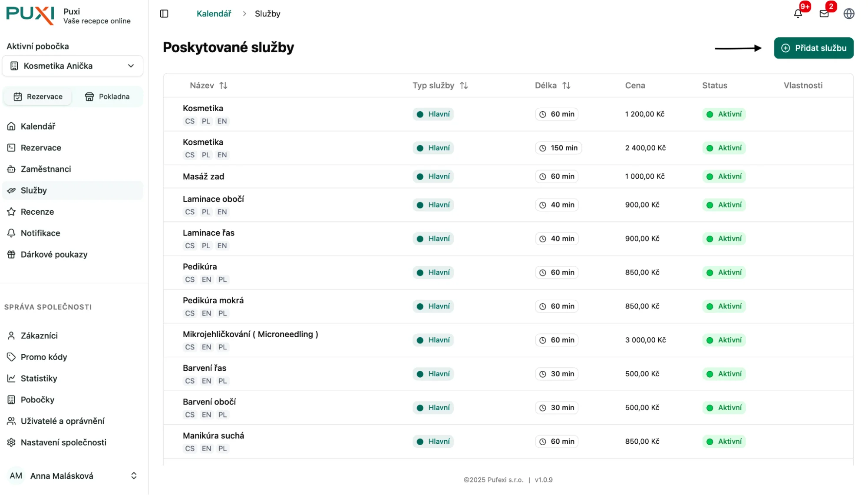Sort by Typ služby arrows

click(464, 86)
